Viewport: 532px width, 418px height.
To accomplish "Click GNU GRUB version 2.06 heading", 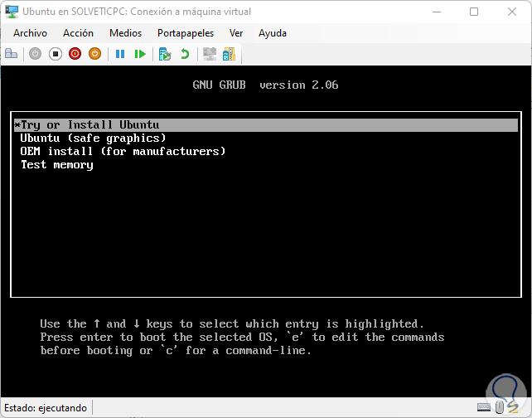I will pos(265,85).
